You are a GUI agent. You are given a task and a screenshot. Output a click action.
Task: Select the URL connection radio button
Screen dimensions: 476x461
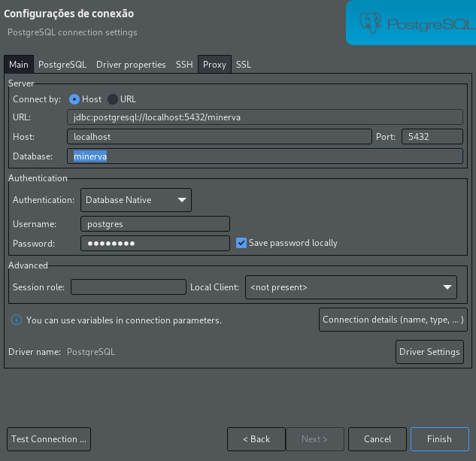[x=113, y=99]
